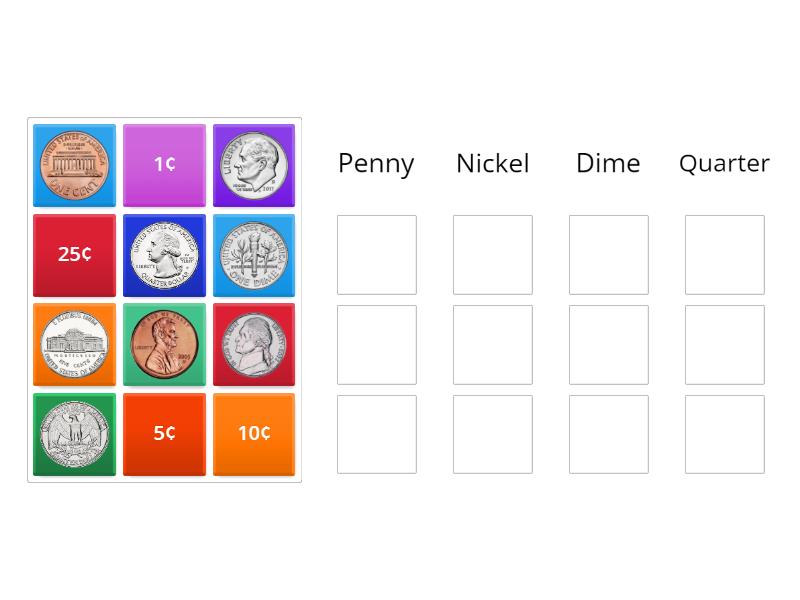
Task: Choose the top empty slot under Quarter
Action: (x=725, y=255)
